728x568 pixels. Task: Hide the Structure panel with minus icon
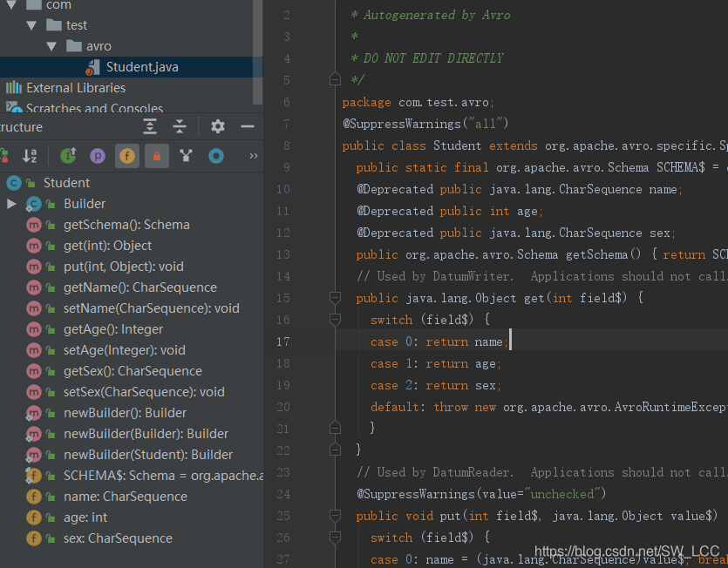click(248, 126)
